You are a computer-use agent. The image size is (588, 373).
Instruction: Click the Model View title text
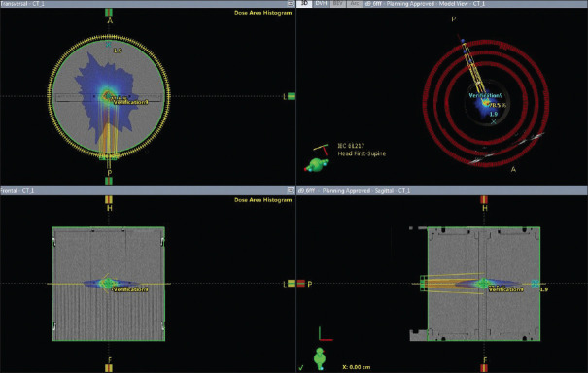426,3
